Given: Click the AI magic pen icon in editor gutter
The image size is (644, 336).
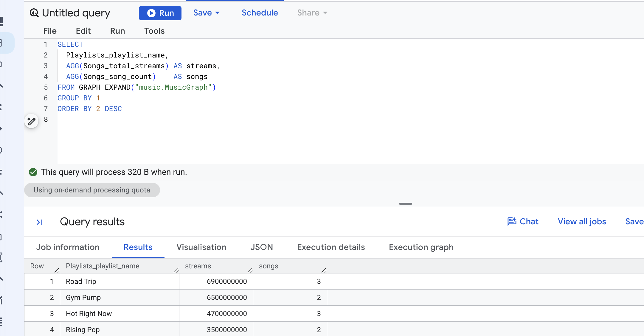Looking at the screenshot, I should pos(31,121).
